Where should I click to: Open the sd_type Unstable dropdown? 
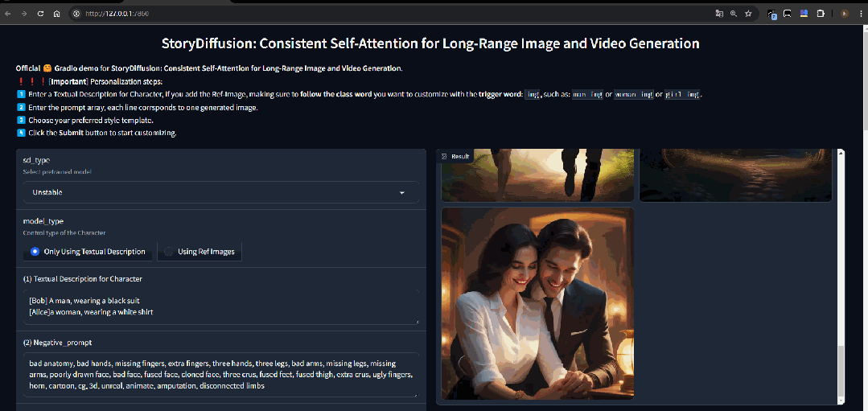[x=221, y=192]
